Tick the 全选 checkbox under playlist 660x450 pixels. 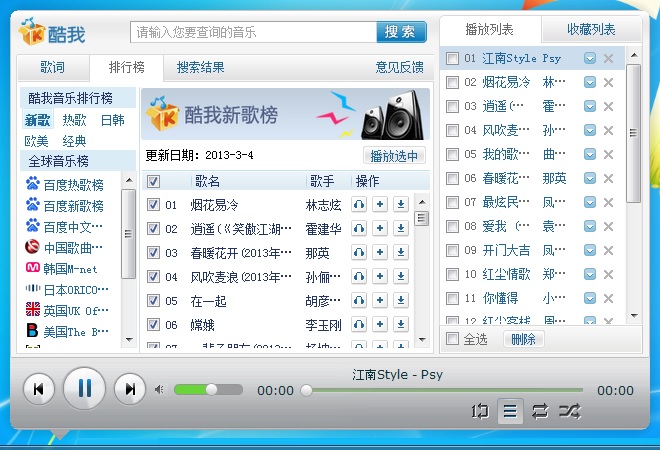click(x=452, y=338)
